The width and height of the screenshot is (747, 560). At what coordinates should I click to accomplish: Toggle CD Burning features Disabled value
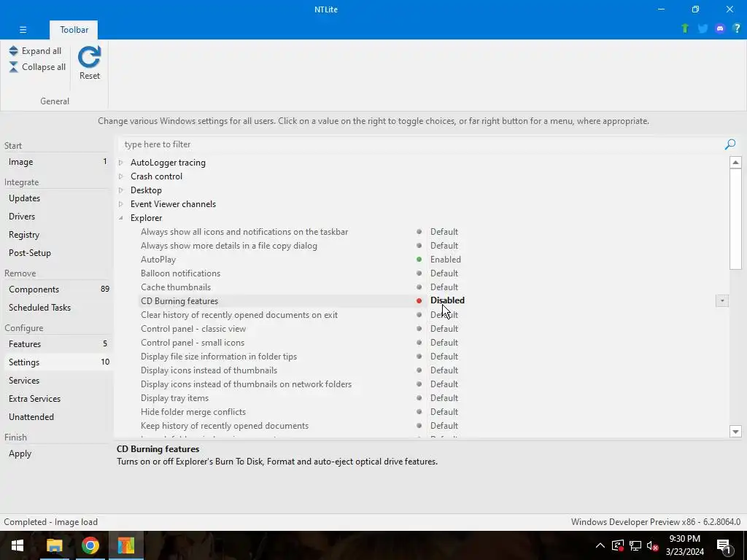coord(447,300)
